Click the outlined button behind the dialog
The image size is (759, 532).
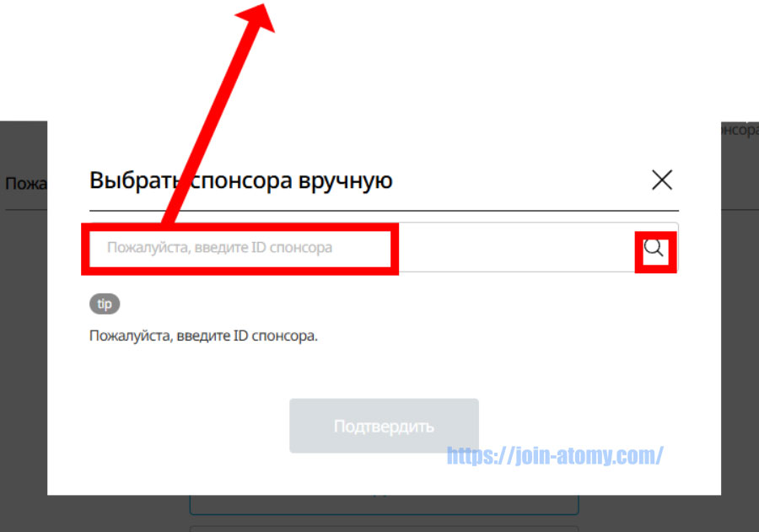[384, 499]
